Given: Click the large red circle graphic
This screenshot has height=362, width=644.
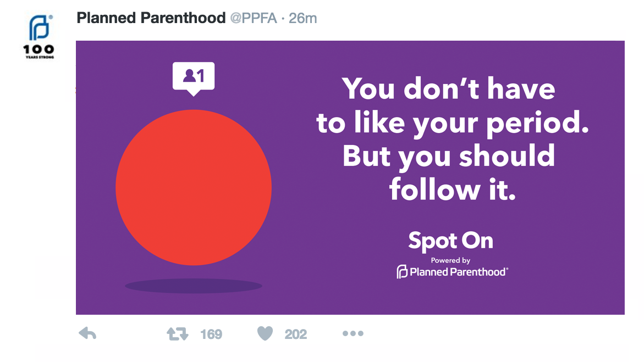Looking at the screenshot, I should [194, 187].
